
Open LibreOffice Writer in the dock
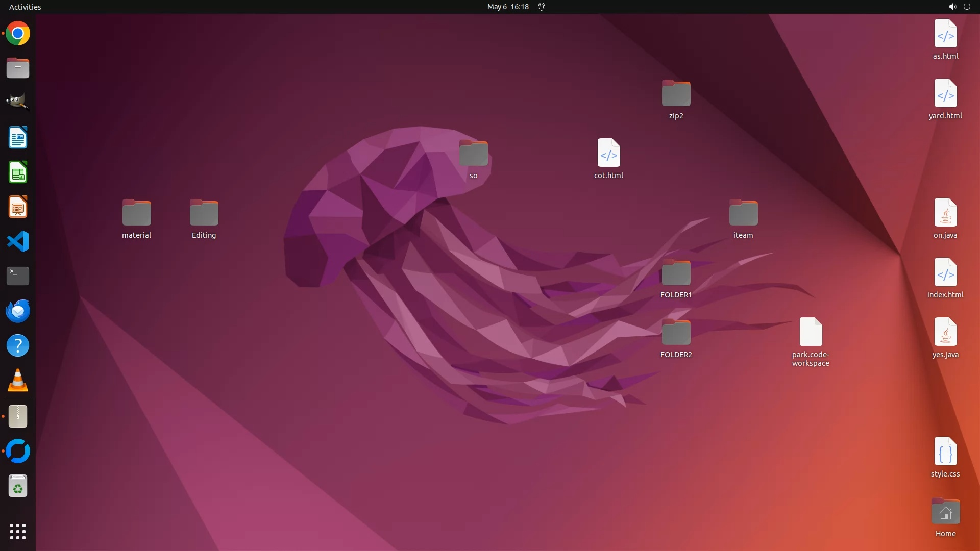click(18, 138)
